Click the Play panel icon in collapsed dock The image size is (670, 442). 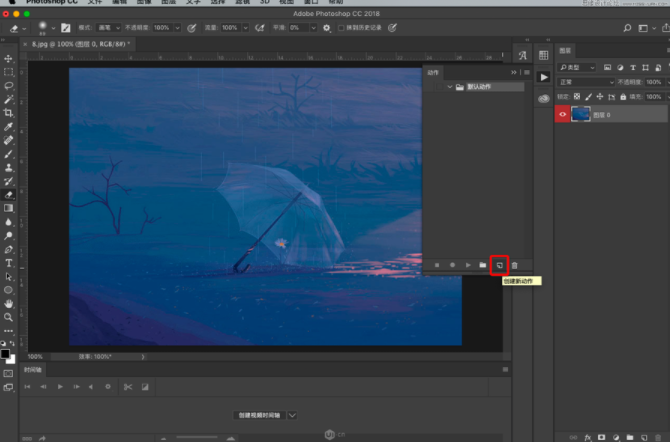(543, 77)
